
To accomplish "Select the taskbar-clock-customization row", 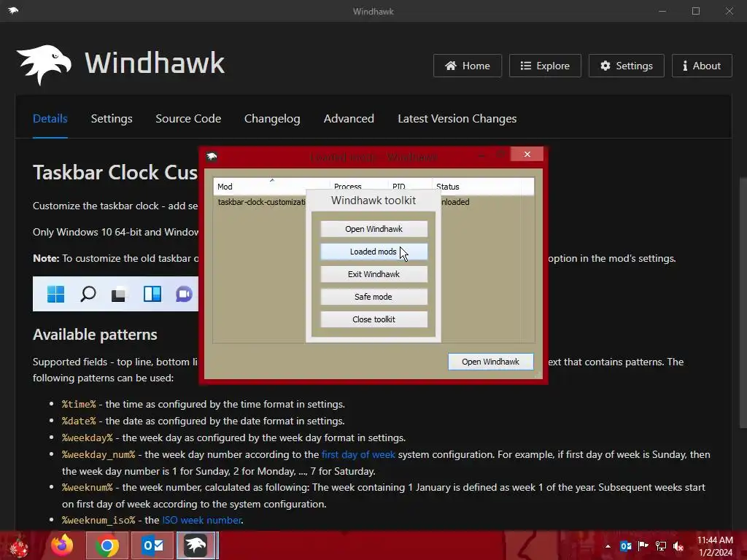I will [x=261, y=202].
